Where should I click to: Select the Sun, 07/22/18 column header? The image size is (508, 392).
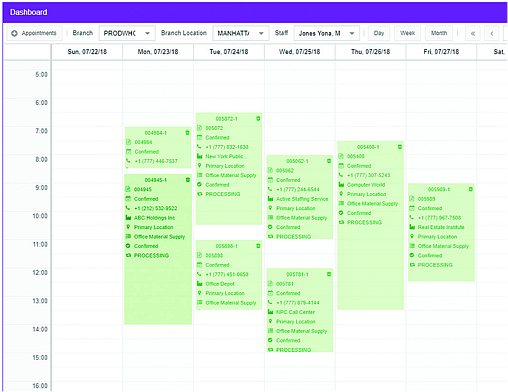(x=87, y=52)
